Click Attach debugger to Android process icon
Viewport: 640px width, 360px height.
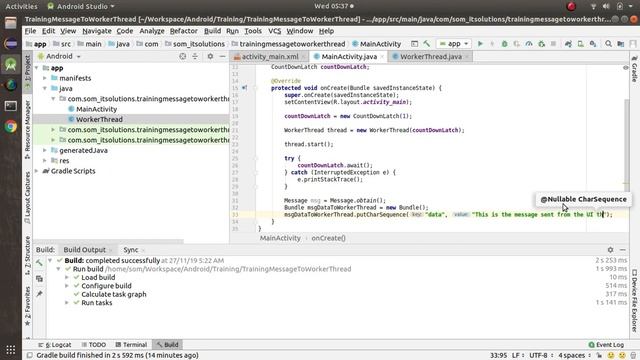pos(542,44)
